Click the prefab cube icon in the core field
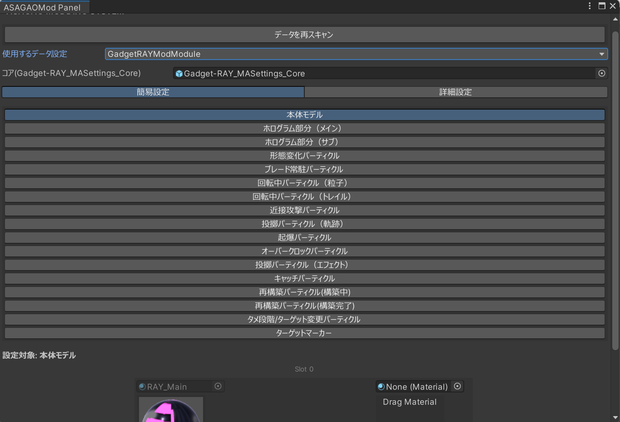Screen dimensions: 620x422 point(179,74)
